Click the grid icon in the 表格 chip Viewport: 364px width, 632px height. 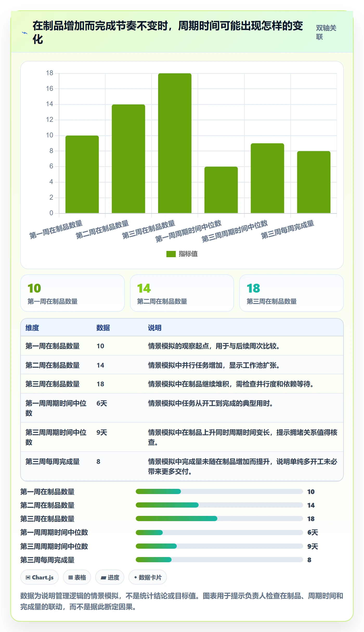click(x=70, y=578)
